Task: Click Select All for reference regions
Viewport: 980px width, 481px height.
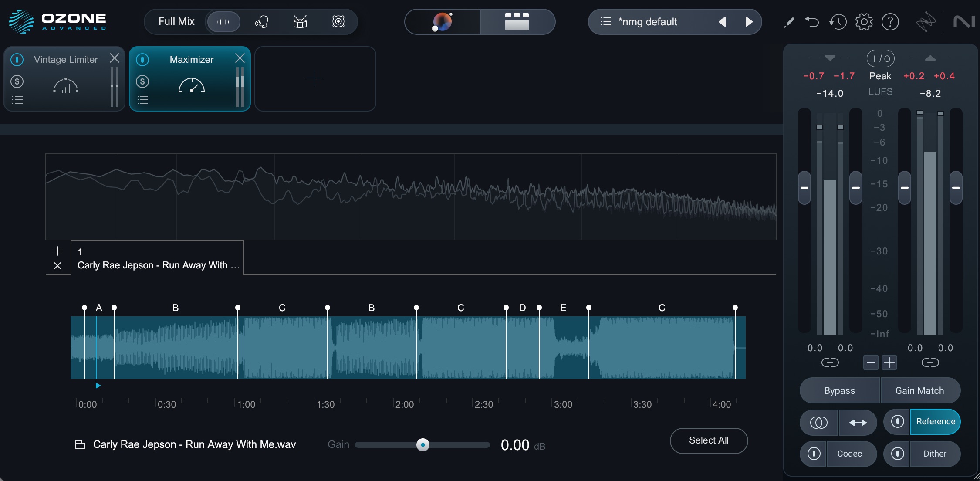Action: [x=709, y=440]
